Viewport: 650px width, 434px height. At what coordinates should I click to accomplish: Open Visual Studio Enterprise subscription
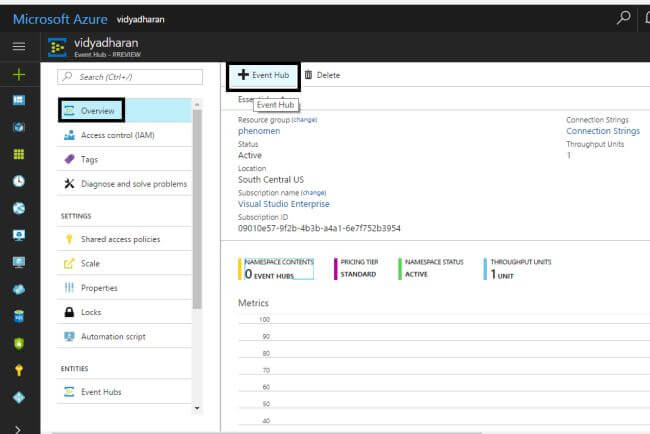point(284,204)
